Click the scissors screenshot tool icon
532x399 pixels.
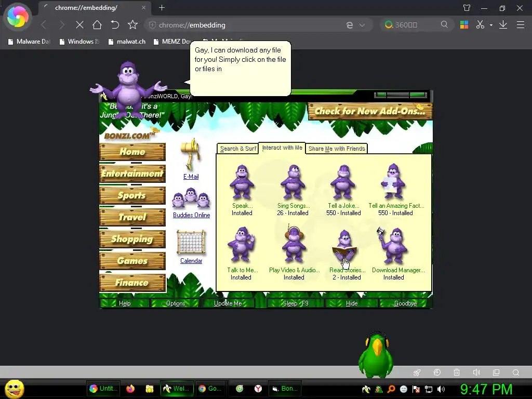(480, 25)
